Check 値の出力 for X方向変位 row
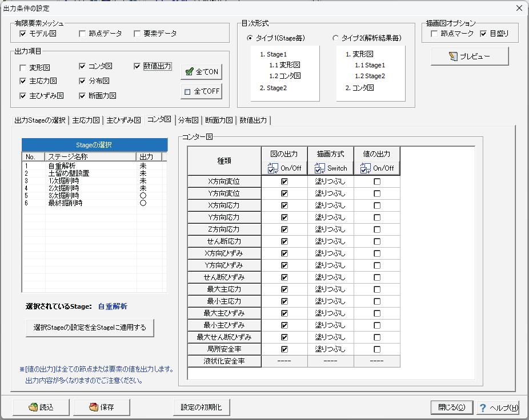Viewport: 529px width, 420px height. click(x=377, y=181)
